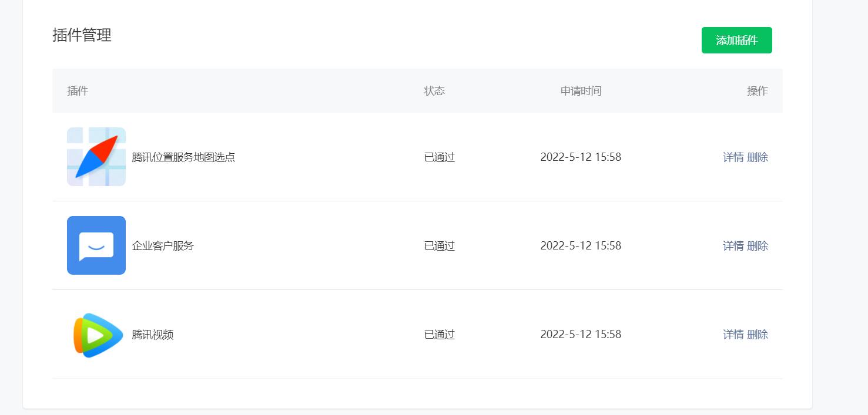Click the 腾讯视频 plugin name

tap(153, 335)
